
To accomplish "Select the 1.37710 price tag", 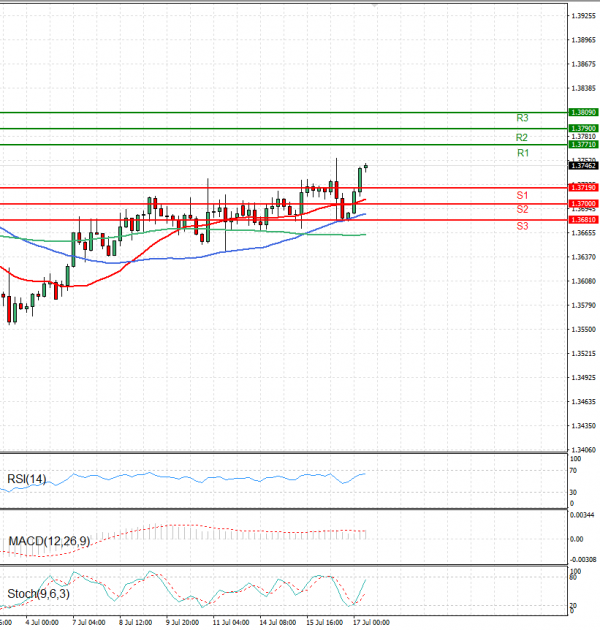I will pyautogui.click(x=584, y=145).
